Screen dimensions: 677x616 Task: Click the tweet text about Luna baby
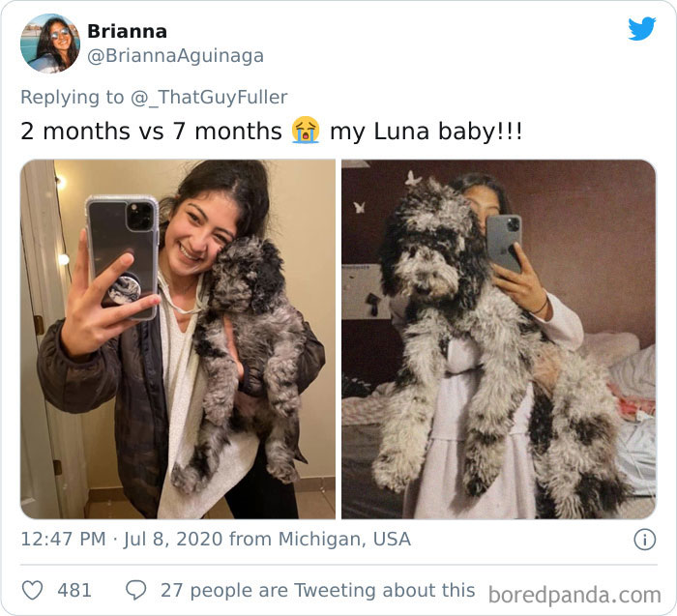coord(272,131)
